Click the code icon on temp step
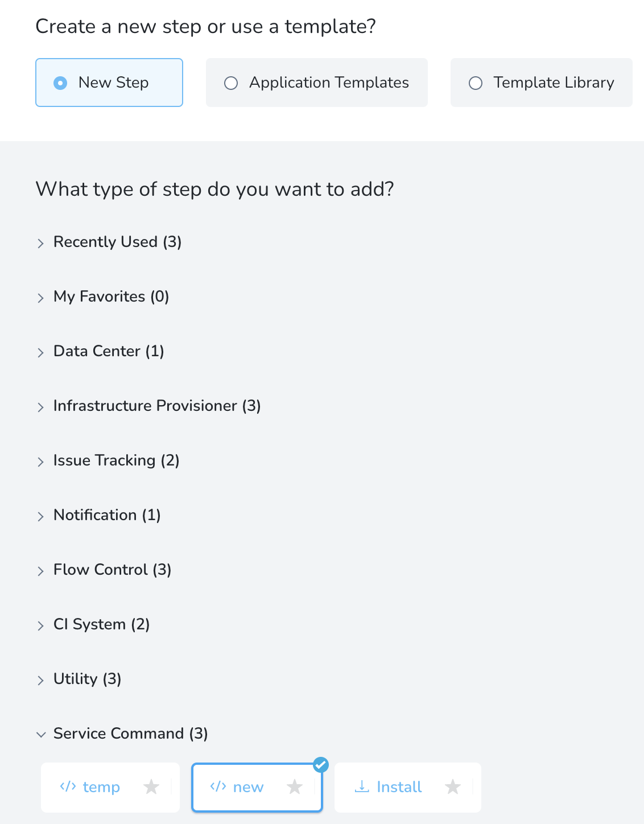The width and height of the screenshot is (644, 824). [68, 786]
